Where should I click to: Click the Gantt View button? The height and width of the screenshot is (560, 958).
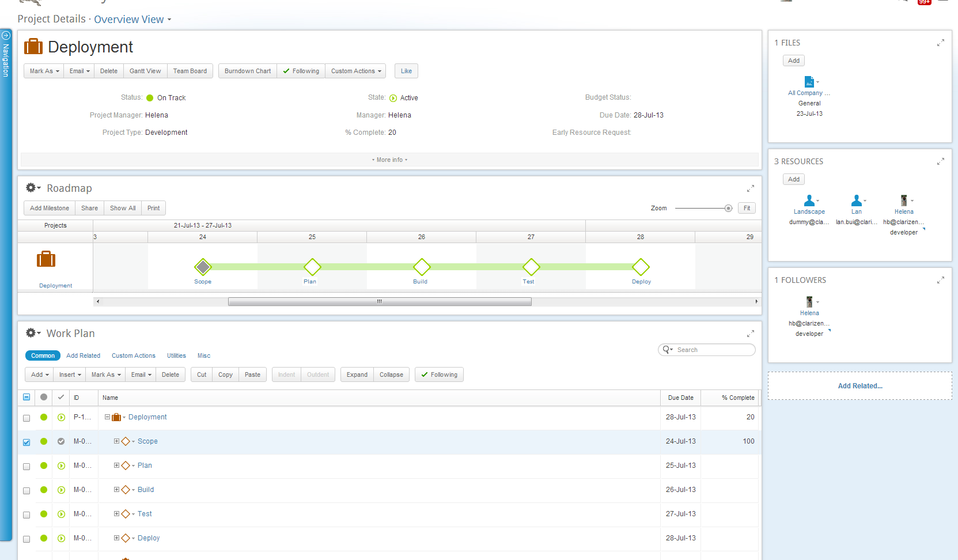[145, 71]
